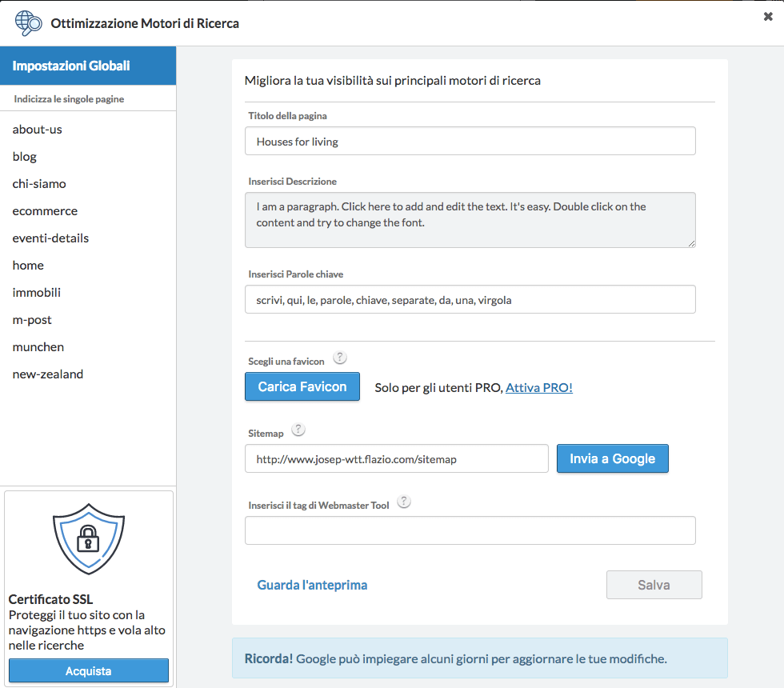
Task: Open the immobili page settings
Action: point(37,293)
